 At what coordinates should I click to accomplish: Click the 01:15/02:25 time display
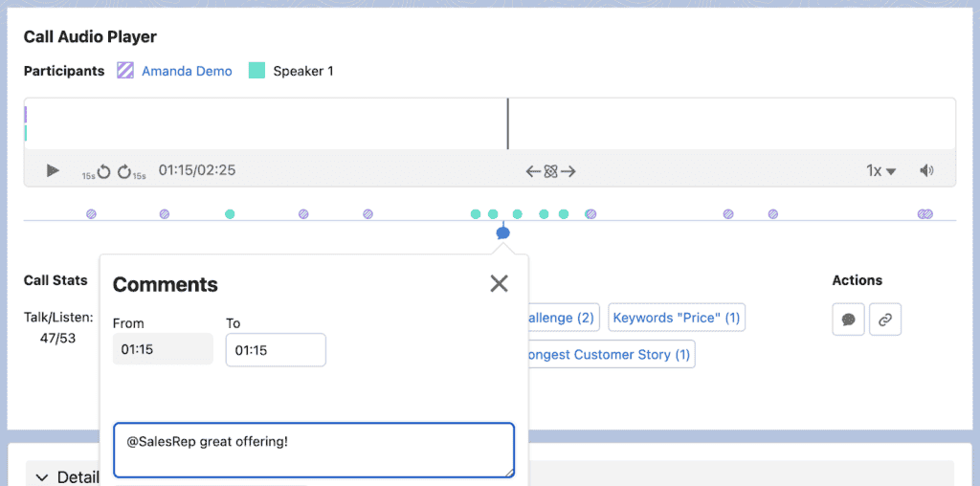197,170
